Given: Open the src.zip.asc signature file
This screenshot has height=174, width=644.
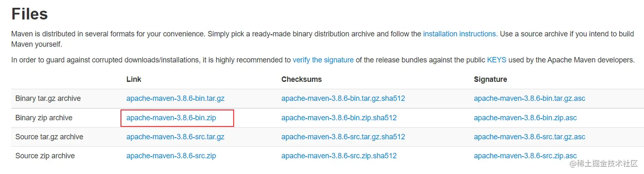Looking at the screenshot, I should [525, 156].
